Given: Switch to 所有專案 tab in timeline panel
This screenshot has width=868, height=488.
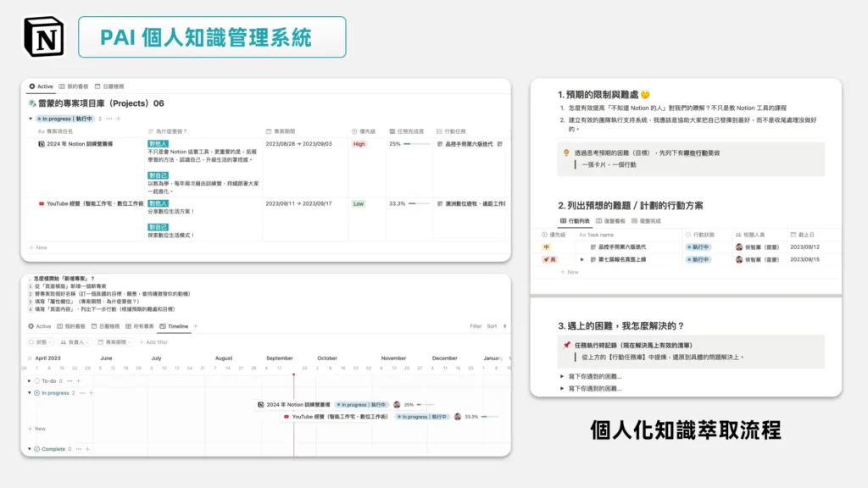Looking at the screenshot, I should pos(140,326).
